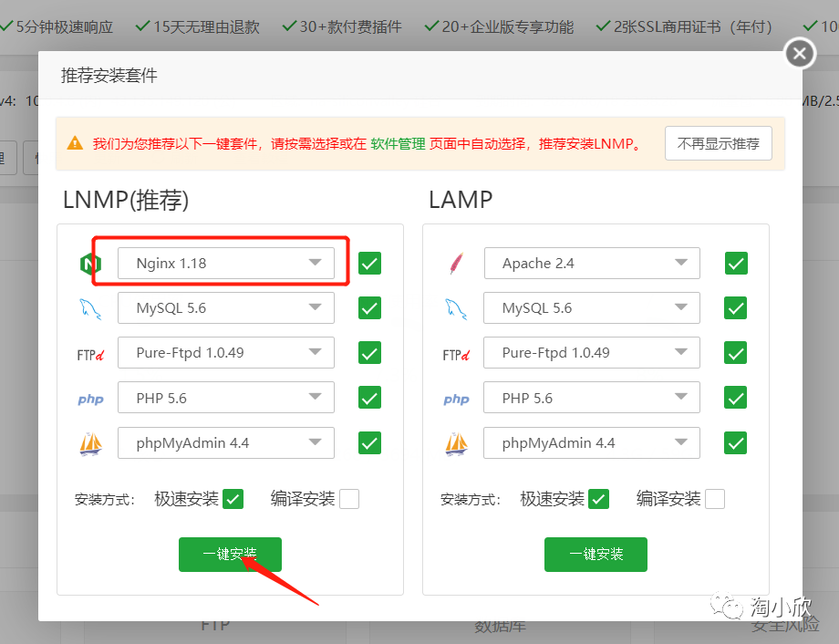
Task: Click the Nginx logo icon in LNMP
Action: (90, 264)
